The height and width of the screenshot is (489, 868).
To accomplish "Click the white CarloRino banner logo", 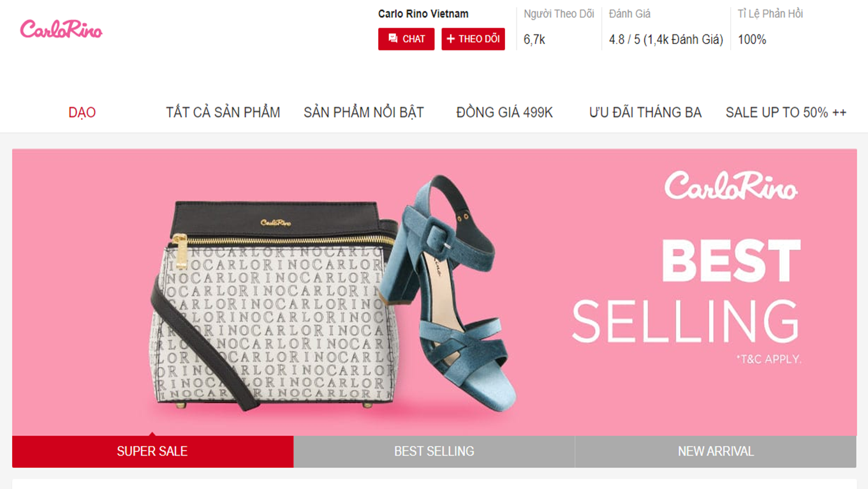I will [x=731, y=186].
